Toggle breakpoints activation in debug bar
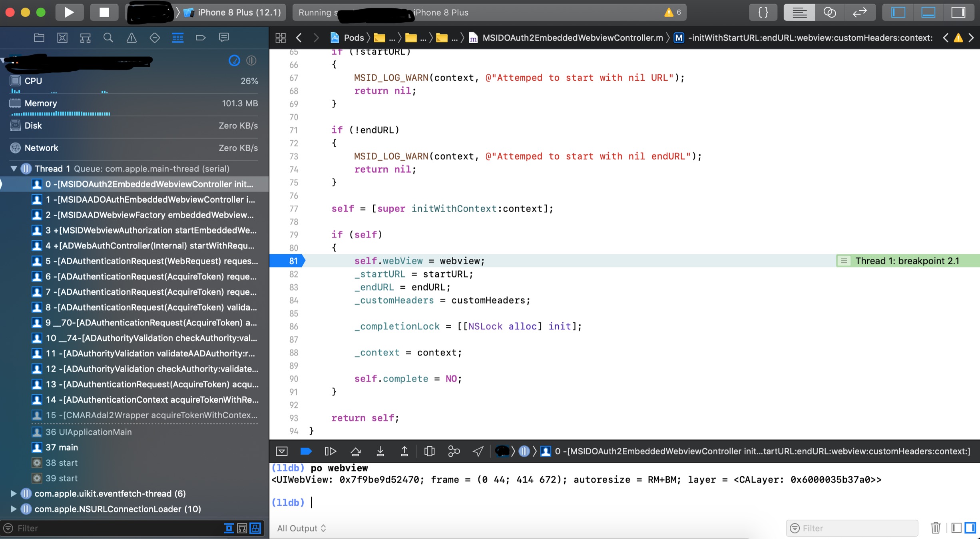 306,451
